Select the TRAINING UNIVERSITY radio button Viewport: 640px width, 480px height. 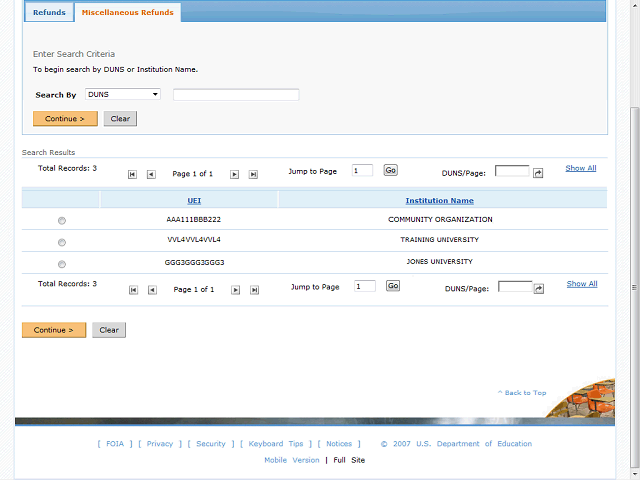click(62, 242)
